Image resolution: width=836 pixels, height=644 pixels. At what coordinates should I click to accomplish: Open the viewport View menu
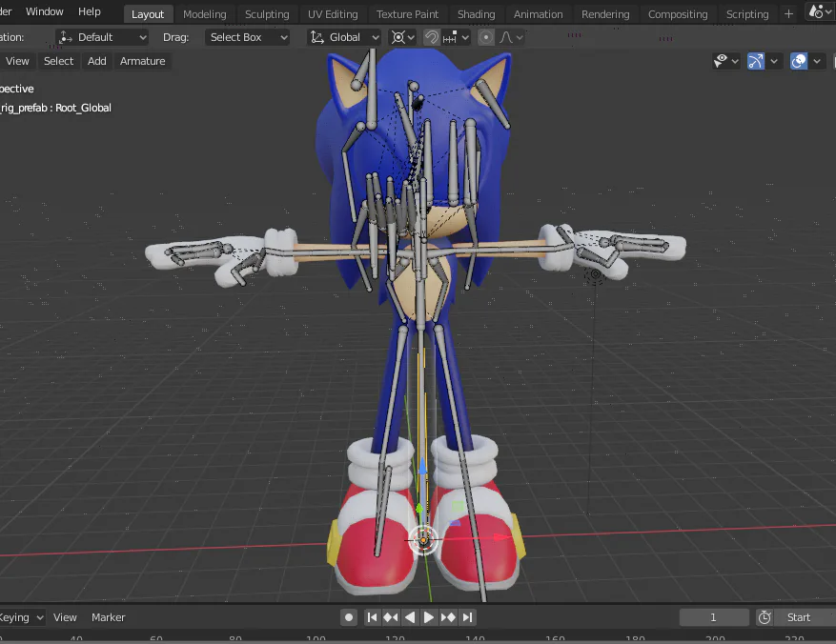[17, 61]
